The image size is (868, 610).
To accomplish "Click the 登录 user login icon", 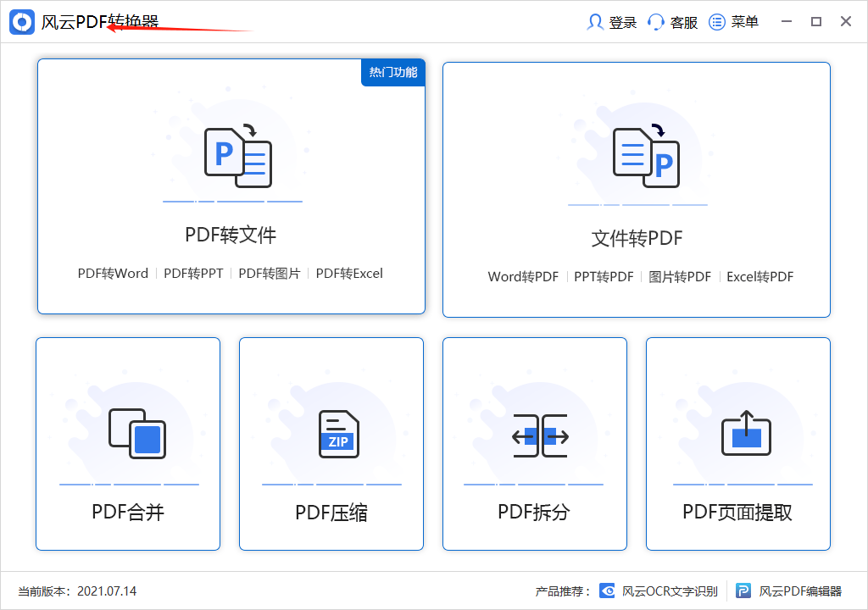I will (x=595, y=21).
